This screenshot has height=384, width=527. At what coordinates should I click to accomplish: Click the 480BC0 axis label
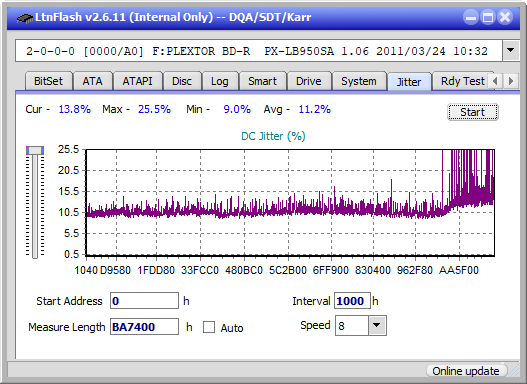pos(244,270)
